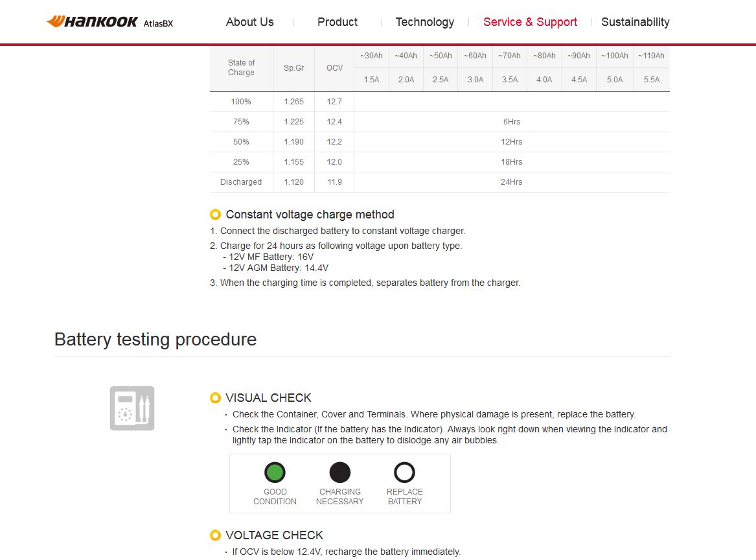The image size is (756, 560).
Task: Click the 12.0 OCV value
Action: coord(334,162)
